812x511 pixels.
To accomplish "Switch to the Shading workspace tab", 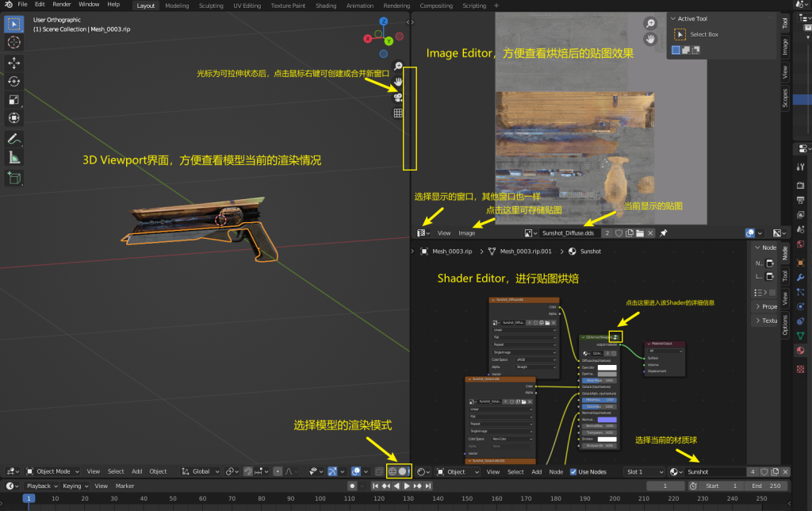I will (325, 6).
